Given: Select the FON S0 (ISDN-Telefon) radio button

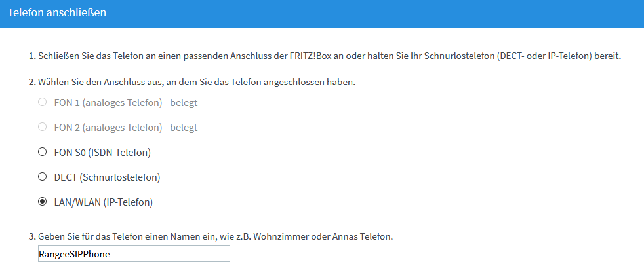Looking at the screenshot, I should tap(43, 153).
